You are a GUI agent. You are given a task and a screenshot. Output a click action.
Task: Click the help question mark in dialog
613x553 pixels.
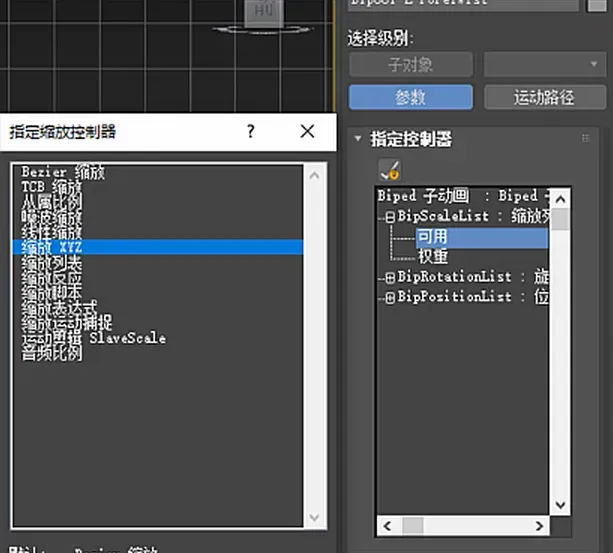(x=251, y=131)
